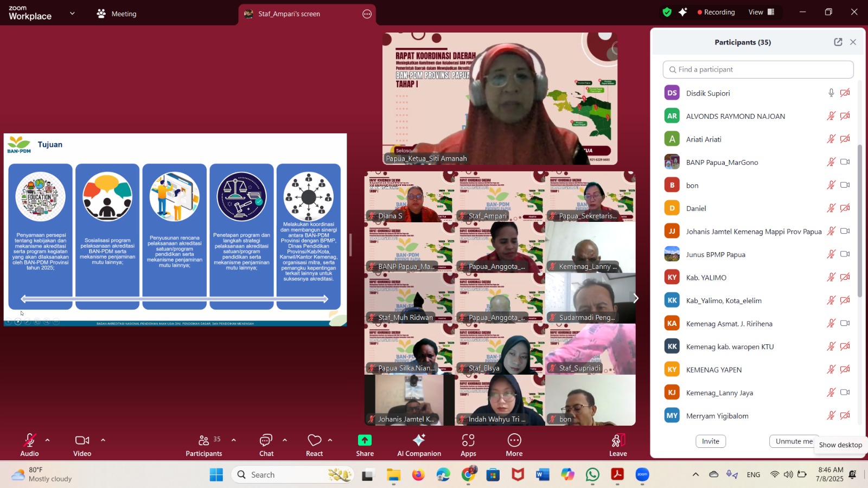Image resolution: width=868 pixels, height=488 pixels.
Task: Open the Zoom Workplace dropdown chevron
Action: point(72,14)
